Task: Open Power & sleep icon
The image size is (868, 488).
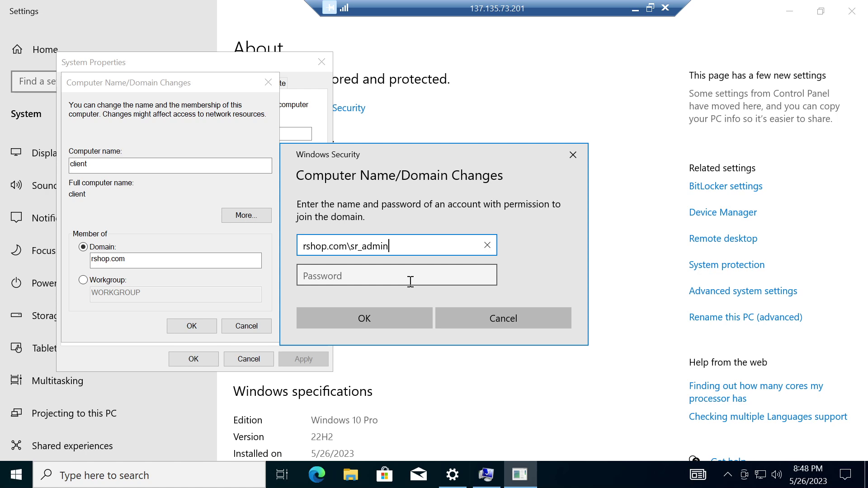Action: click(x=16, y=283)
